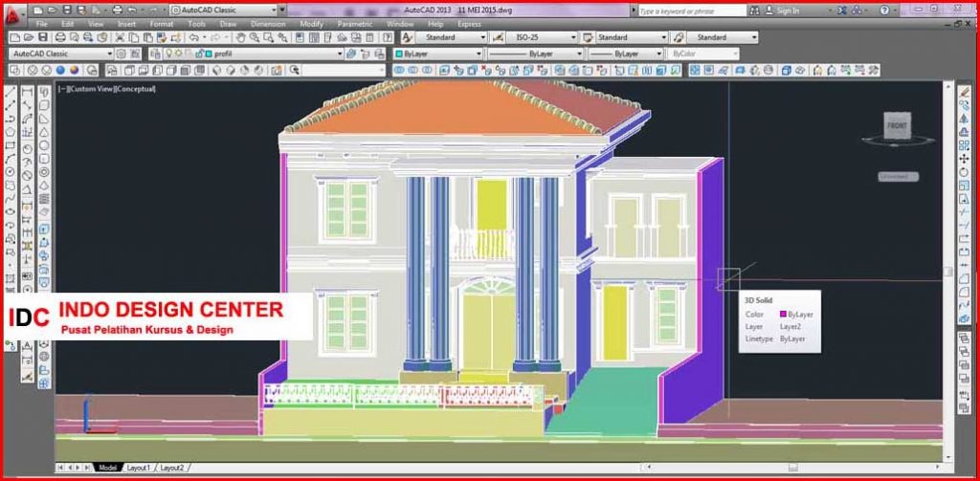Click the Zoom Realtime magnifier icon
The image size is (980, 481).
tap(255, 37)
